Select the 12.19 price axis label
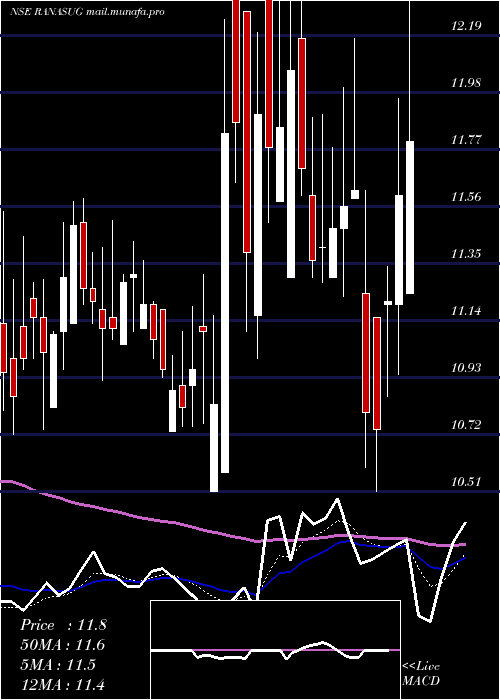The image size is (500, 700). [x=466, y=26]
